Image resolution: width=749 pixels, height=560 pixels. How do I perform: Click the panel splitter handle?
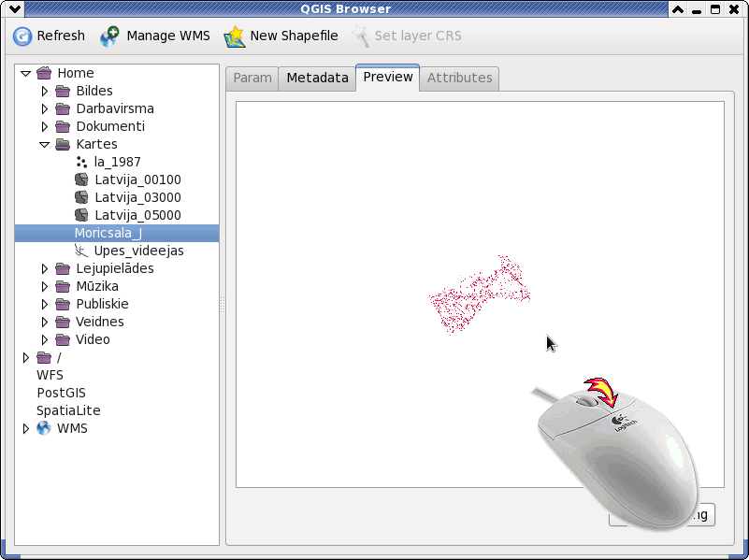223,305
